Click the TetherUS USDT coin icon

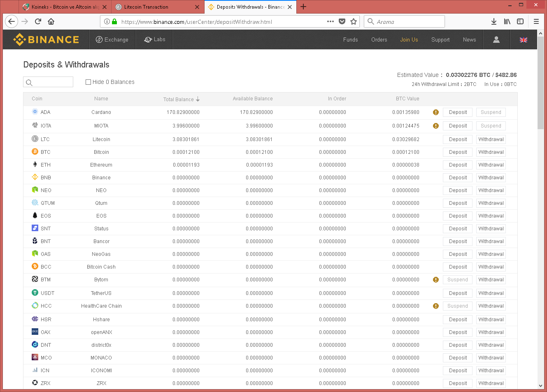pos(35,293)
